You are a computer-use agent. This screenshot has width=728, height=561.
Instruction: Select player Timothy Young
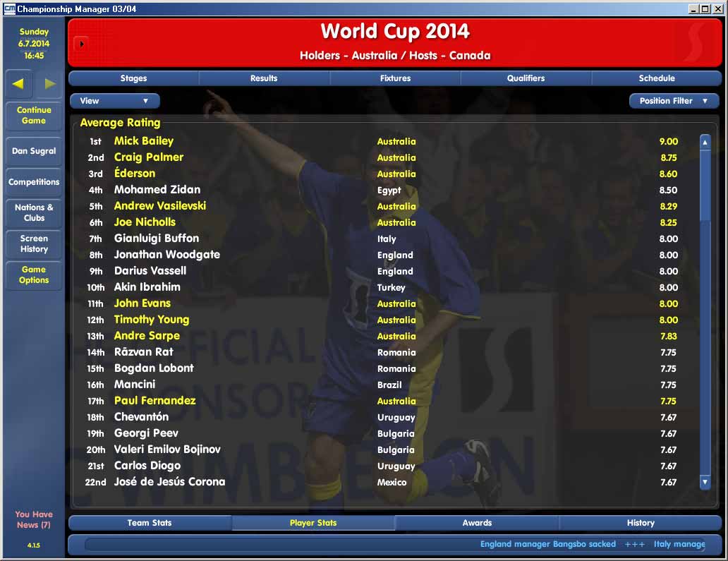pos(152,320)
